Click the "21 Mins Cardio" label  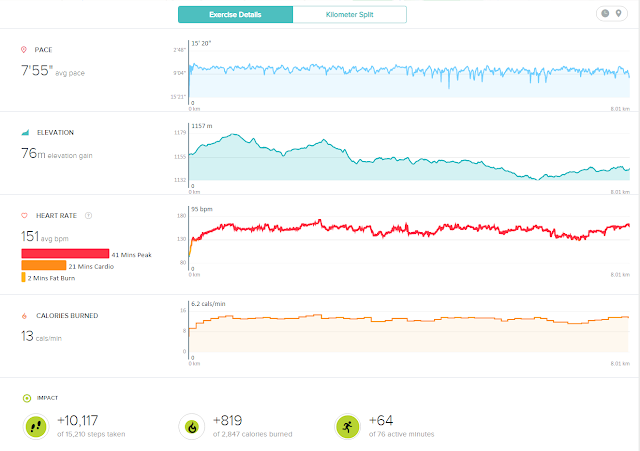(x=91, y=267)
